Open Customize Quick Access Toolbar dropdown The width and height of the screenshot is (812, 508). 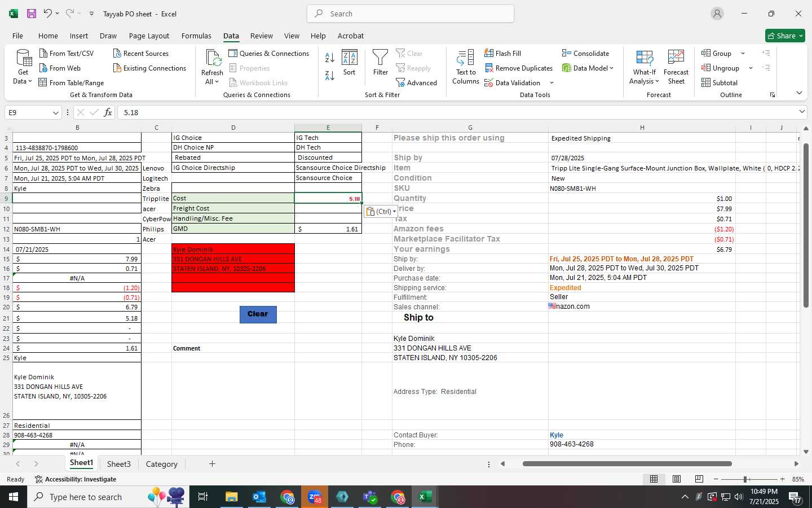91,14
